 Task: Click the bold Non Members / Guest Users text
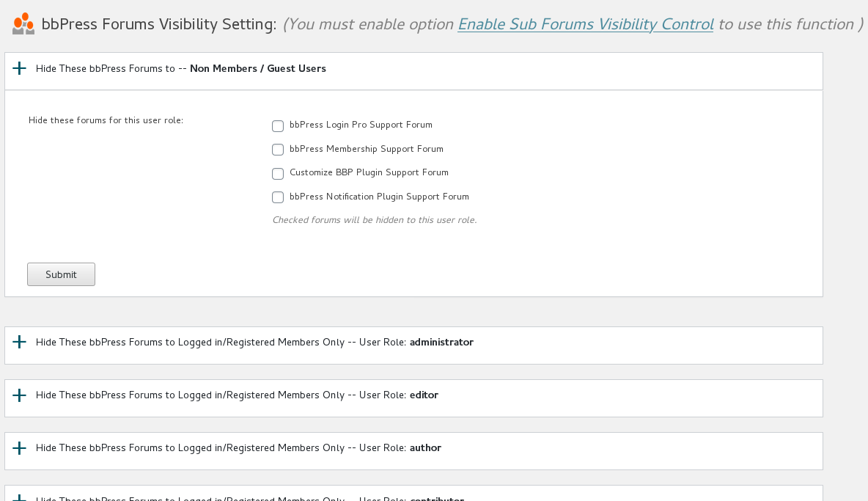click(257, 68)
